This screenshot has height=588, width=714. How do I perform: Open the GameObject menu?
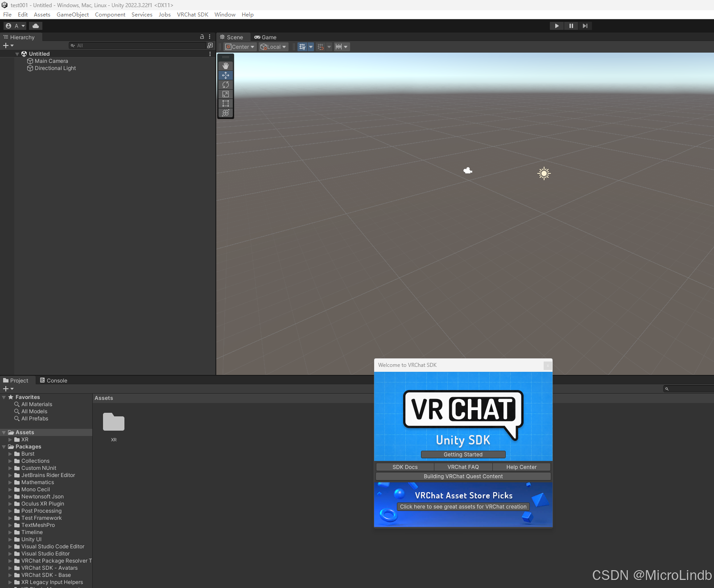(73, 15)
